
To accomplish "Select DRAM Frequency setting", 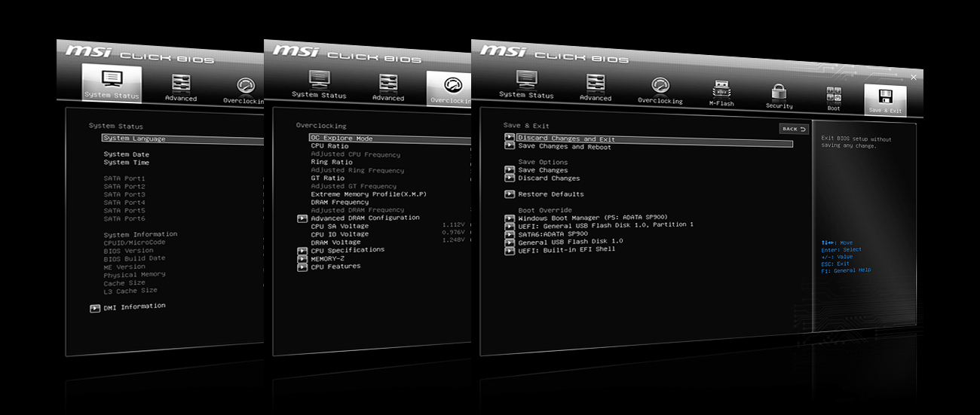I will click(x=340, y=202).
